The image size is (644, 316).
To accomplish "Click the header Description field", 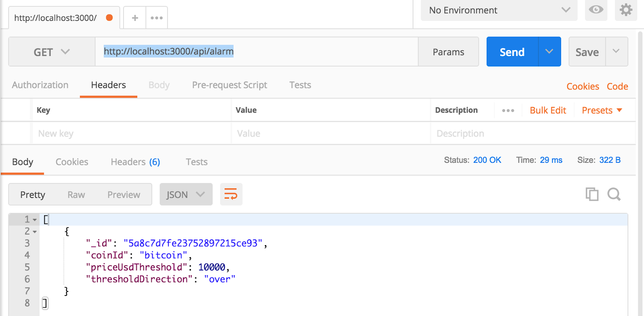I will click(533, 133).
